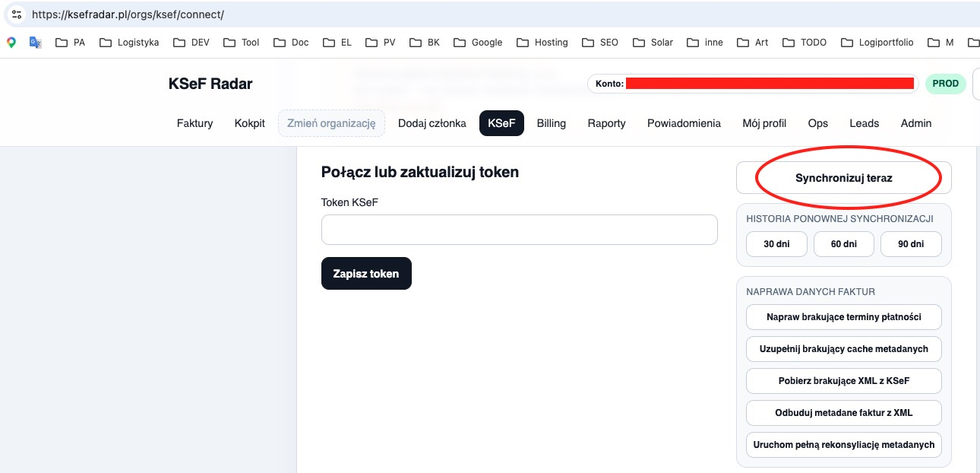Resync history for 30 dni

776,244
